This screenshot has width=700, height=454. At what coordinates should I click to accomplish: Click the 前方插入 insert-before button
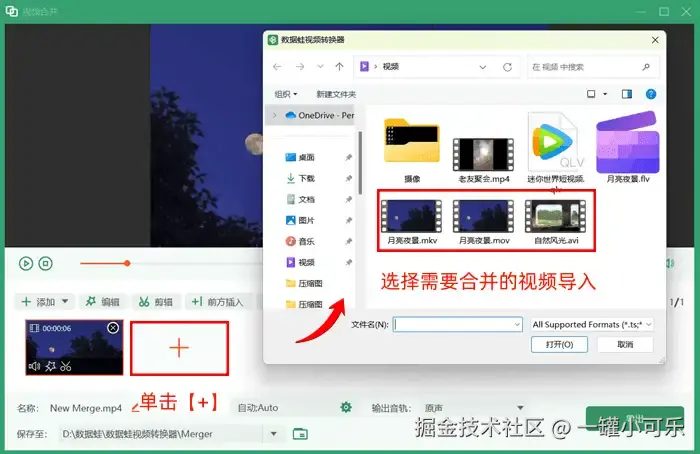click(x=218, y=302)
